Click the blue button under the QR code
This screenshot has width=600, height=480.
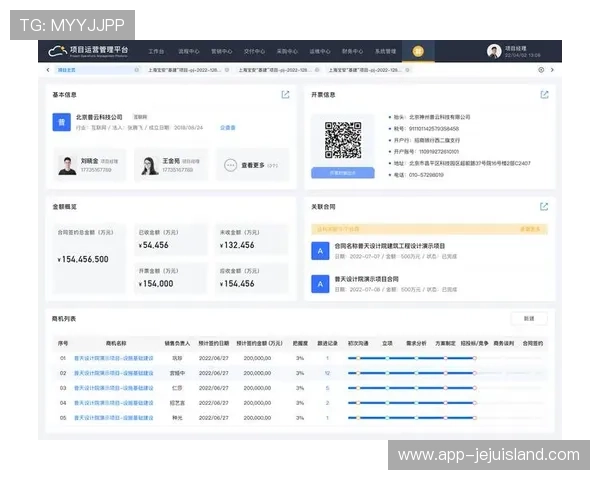click(x=342, y=172)
